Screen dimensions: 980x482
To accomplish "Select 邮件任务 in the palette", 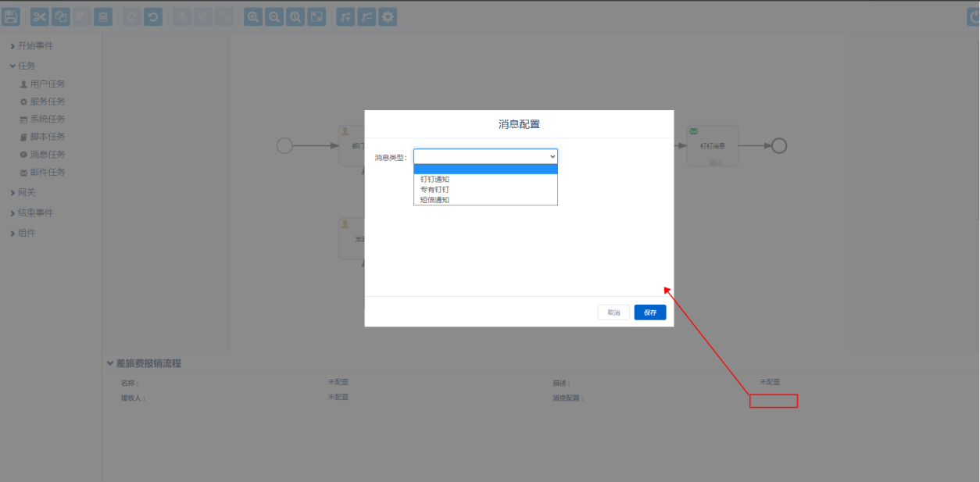I will pos(47,173).
